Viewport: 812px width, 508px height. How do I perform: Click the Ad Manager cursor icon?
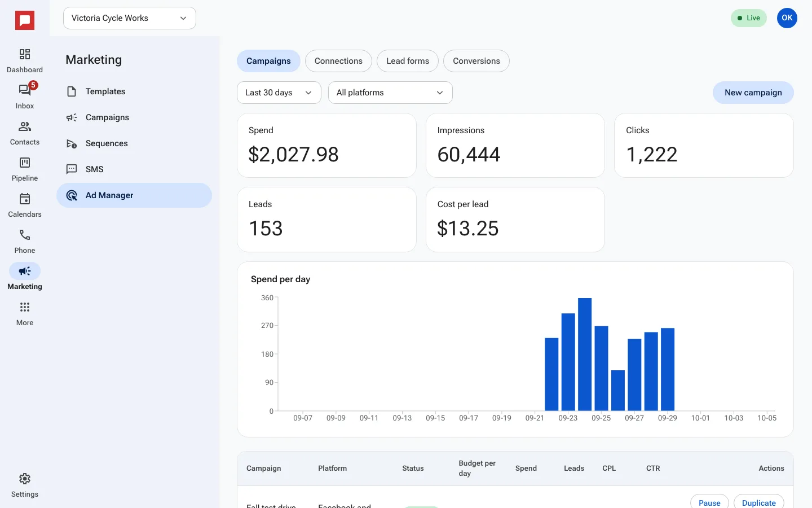72,195
